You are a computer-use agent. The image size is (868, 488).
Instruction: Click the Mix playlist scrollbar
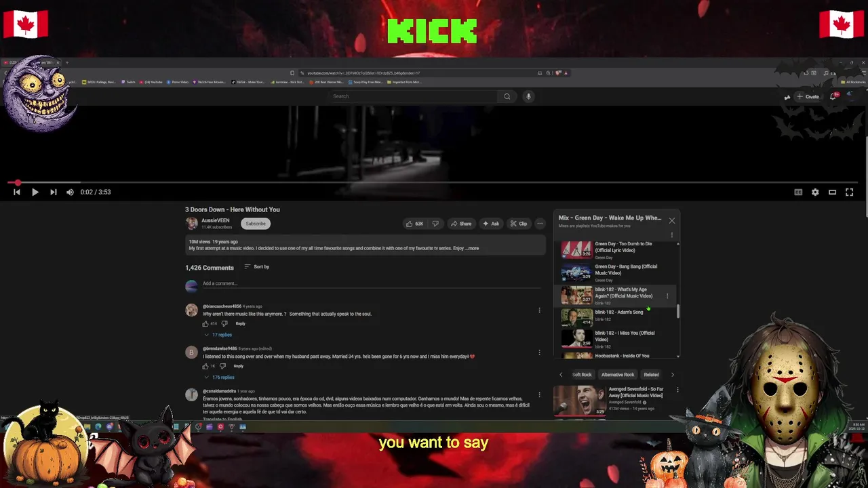(x=678, y=312)
